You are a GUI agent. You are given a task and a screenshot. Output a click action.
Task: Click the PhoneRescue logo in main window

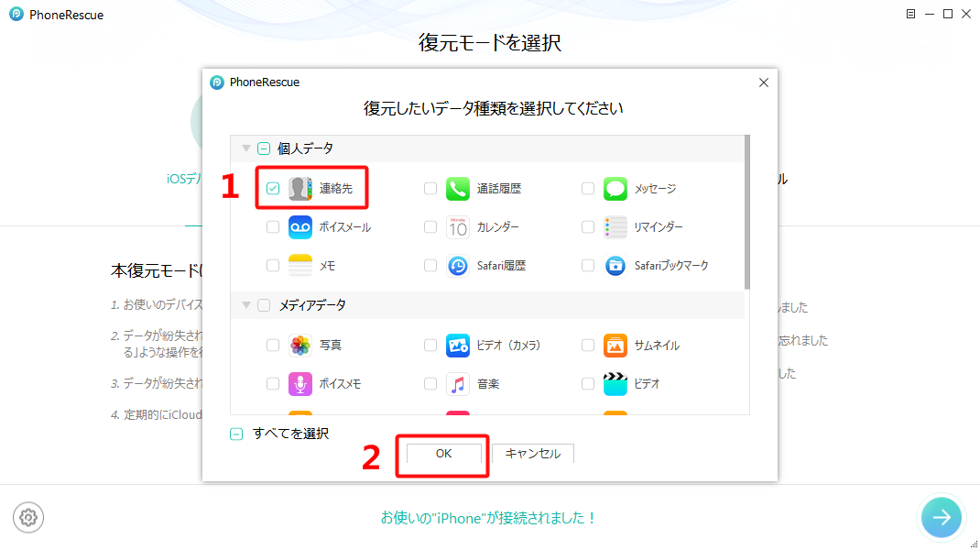click(x=16, y=14)
